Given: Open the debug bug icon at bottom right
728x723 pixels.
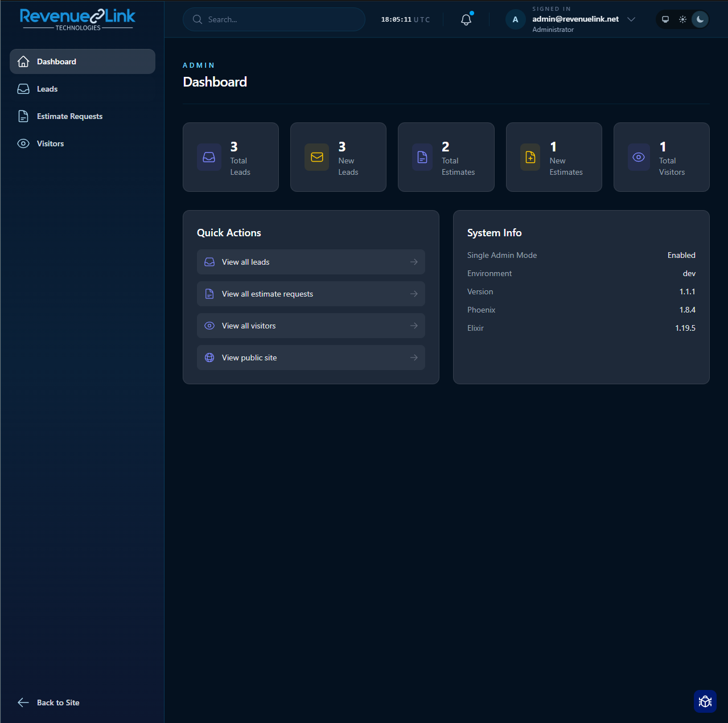Looking at the screenshot, I should coord(705,701).
